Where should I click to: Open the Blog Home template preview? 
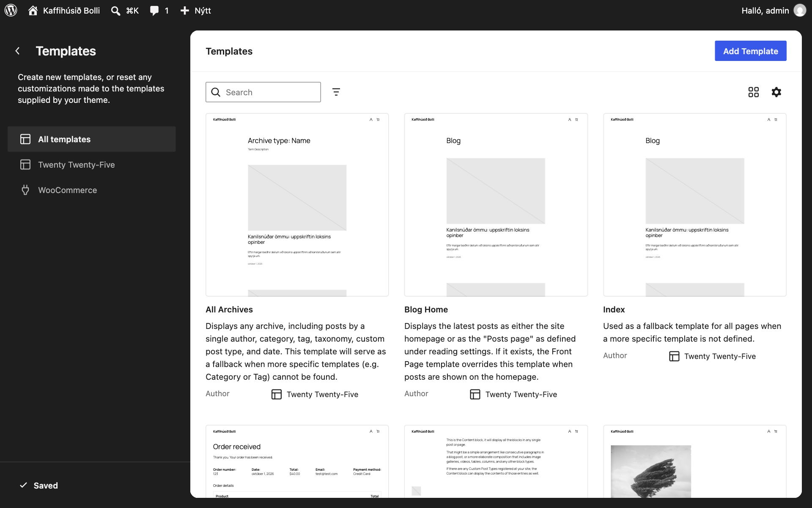tap(496, 204)
